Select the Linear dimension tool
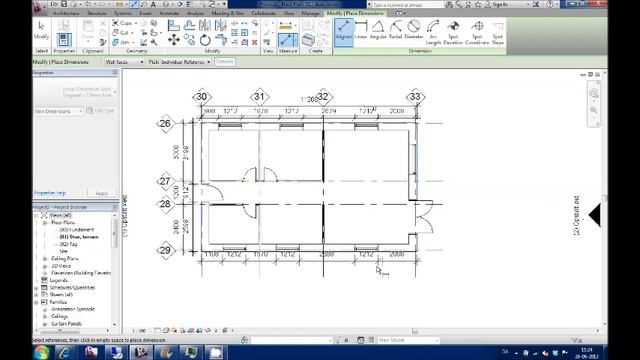The height and width of the screenshot is (360, 640). pos(361,30)
